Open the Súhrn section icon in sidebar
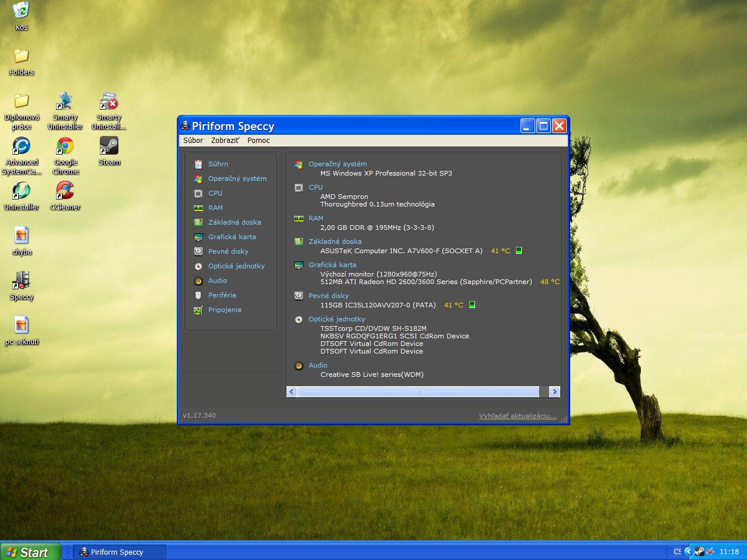 coord(198,164)
